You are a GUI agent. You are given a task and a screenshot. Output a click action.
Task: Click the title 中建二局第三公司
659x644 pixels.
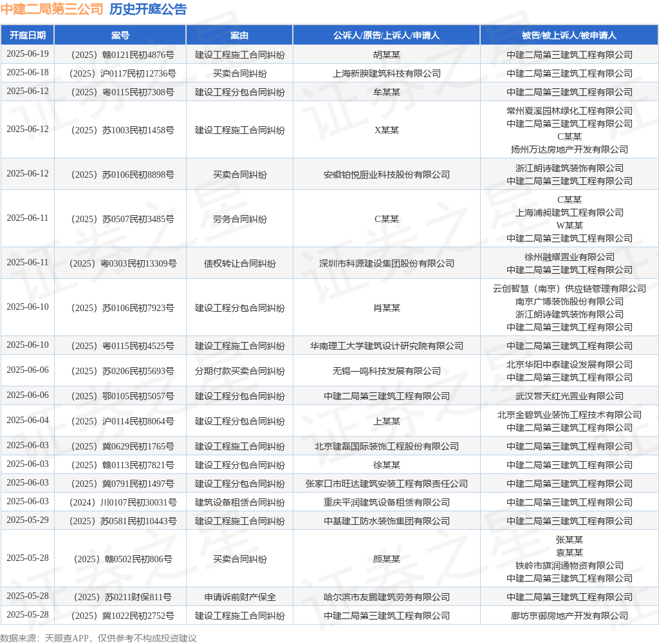pyautogui.click(x=51, y=9)
